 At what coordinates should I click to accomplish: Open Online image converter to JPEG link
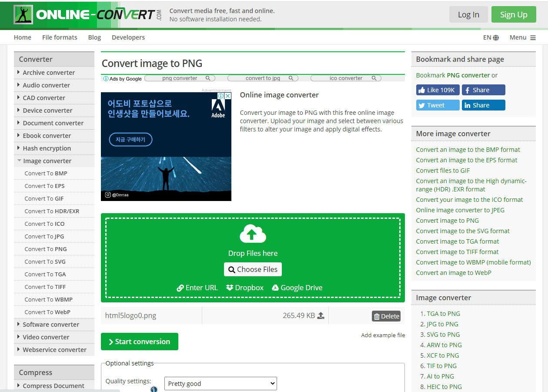461,210
